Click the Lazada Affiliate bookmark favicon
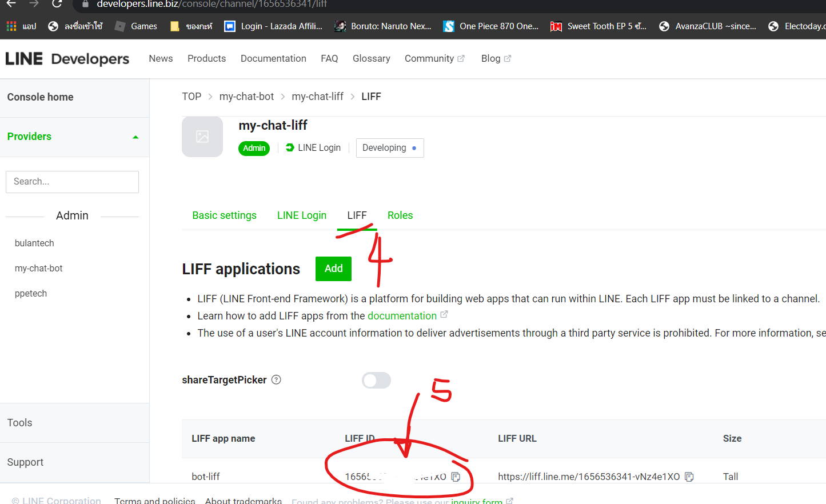This screenshot has height=504, width=826. (x=230, y=26)
